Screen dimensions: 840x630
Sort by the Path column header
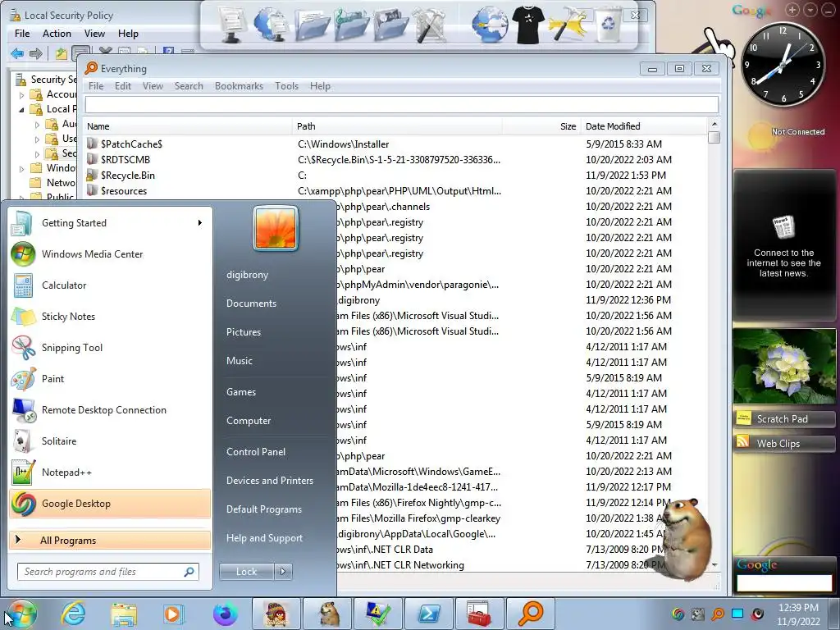point(398,126)
